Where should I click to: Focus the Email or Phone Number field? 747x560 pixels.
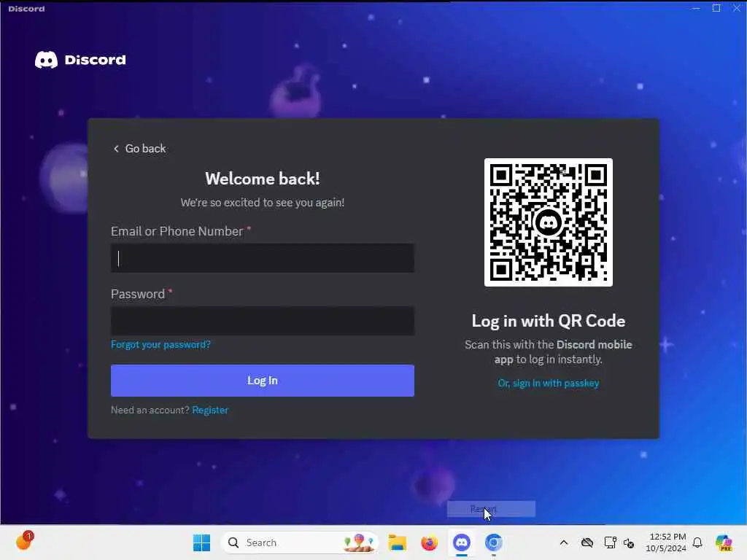(263, 258)
